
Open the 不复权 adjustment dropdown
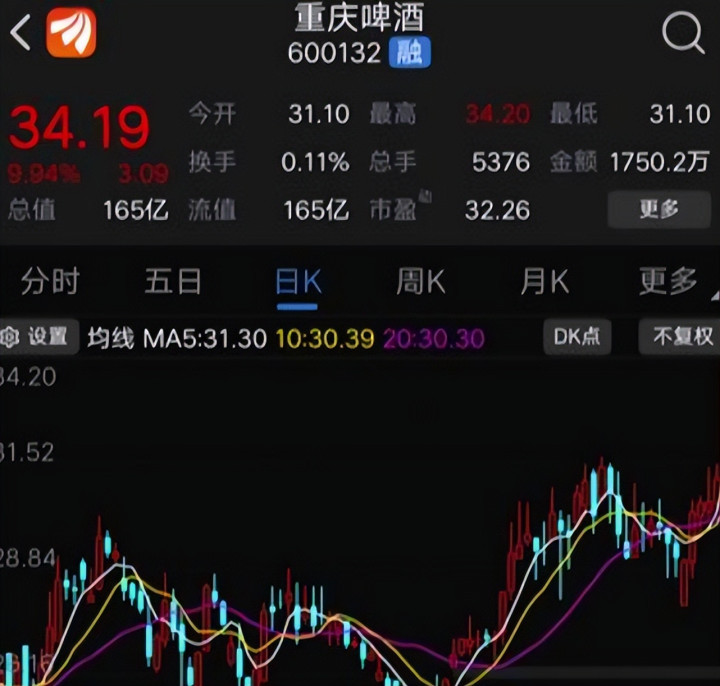681,337
